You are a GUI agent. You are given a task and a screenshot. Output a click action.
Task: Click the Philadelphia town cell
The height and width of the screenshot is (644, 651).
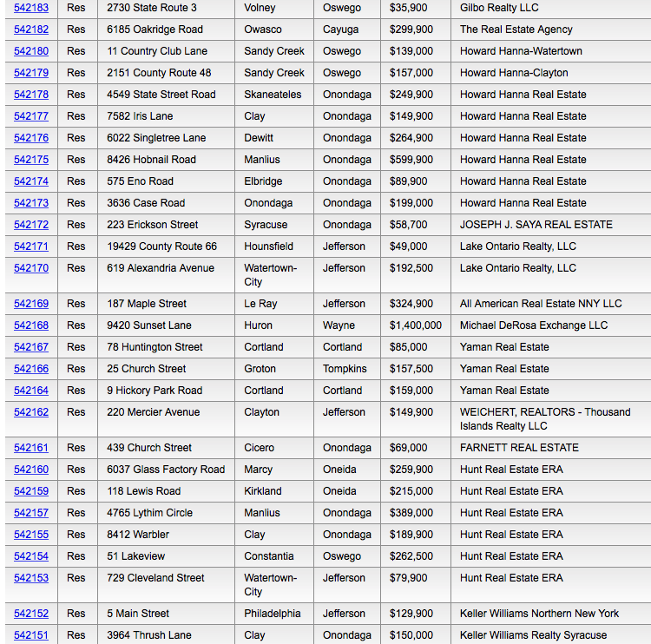coord(273,614)
